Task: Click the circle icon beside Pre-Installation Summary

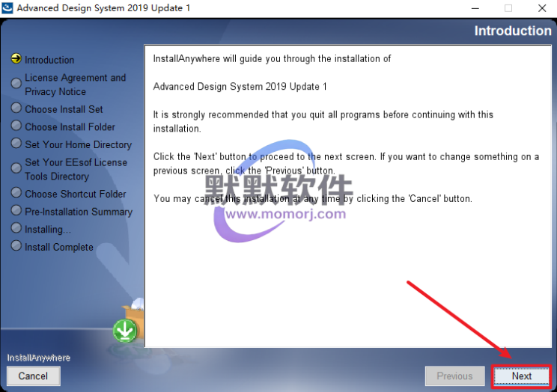Action: (16, 210)
